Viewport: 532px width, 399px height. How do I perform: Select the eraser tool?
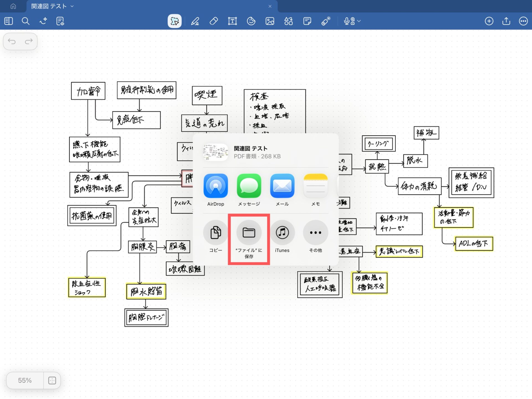(214, 21)
